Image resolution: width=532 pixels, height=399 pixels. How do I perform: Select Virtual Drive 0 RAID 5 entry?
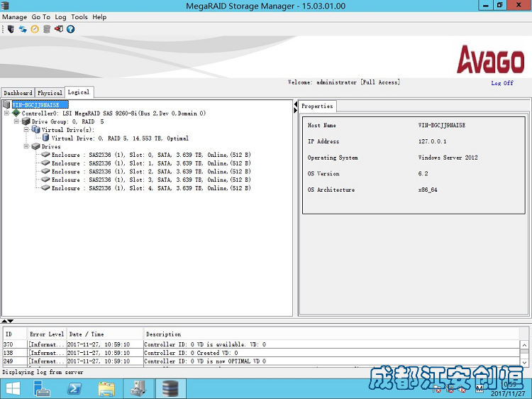120,138
